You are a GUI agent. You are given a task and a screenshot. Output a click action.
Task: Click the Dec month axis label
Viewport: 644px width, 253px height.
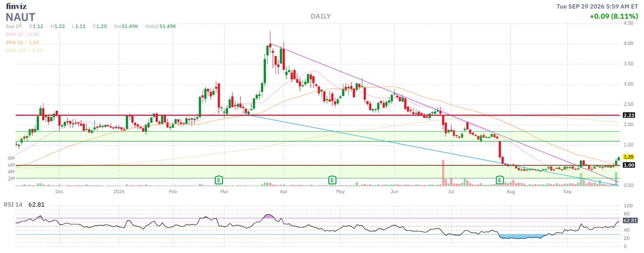pyautogui.click(x=60, y=191)
